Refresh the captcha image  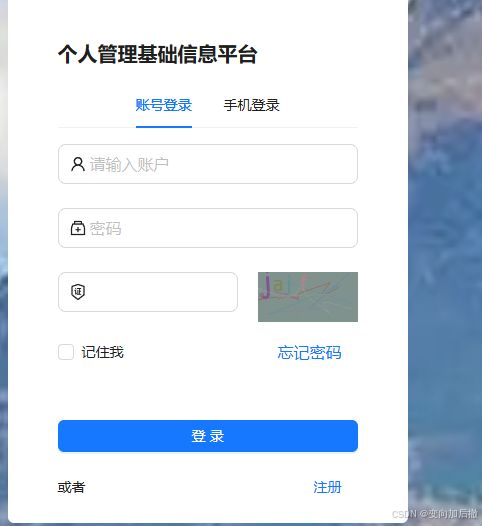tap(308, 297)
